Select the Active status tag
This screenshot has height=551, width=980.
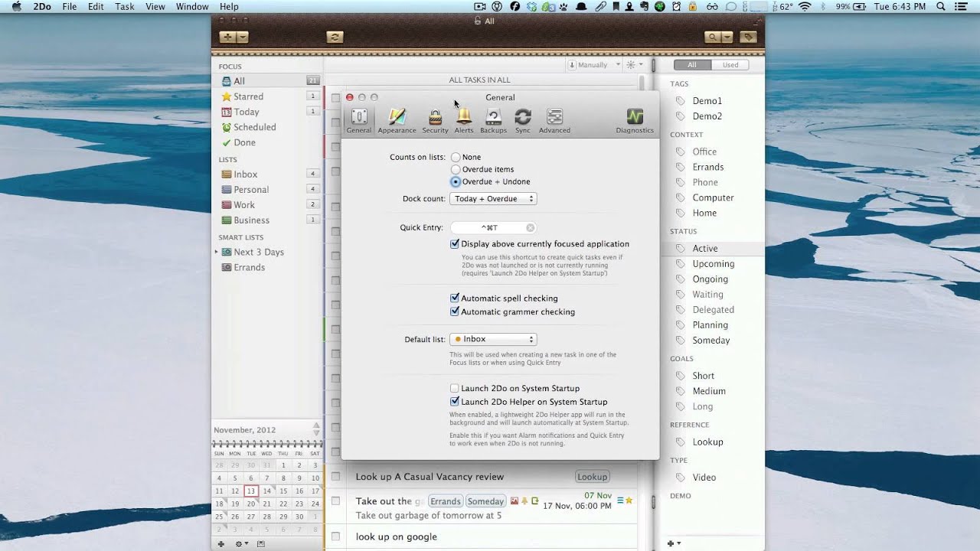(705, 248)
